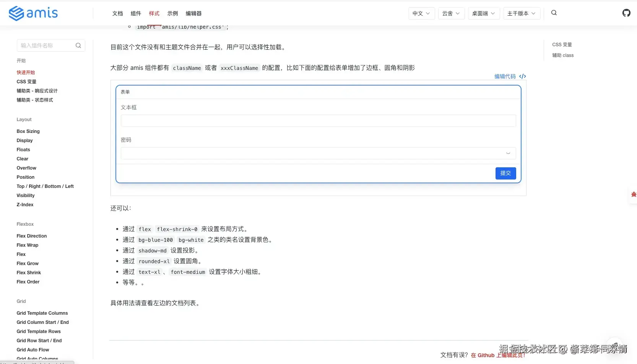Open 快速开始 in sidebar
637x364 pixels.
[26, 73]
